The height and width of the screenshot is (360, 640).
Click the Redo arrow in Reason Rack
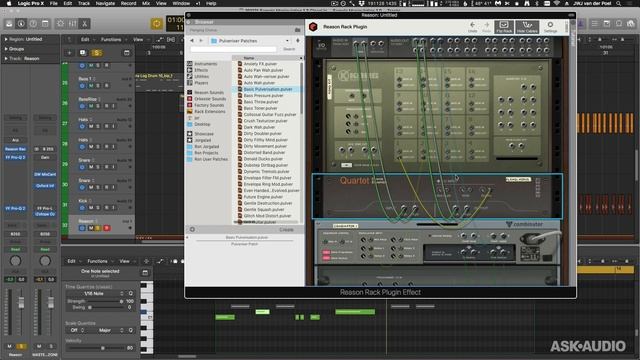(487, 27)
